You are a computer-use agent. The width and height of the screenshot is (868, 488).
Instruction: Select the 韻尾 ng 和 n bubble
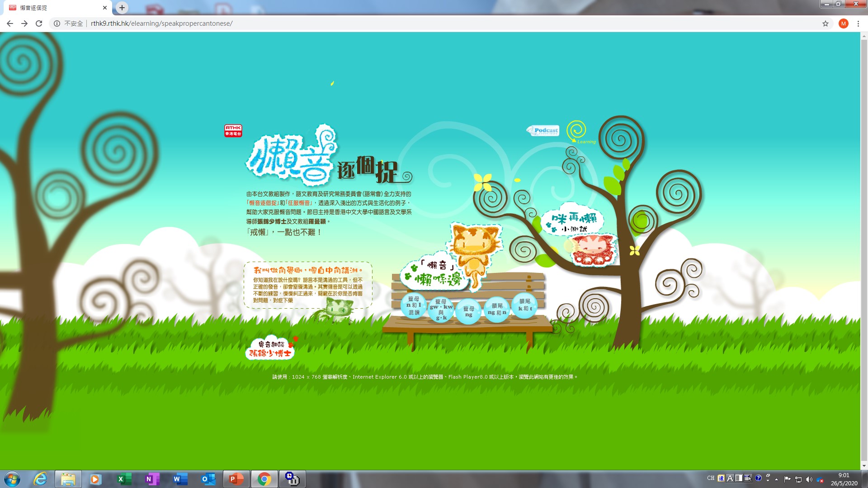tap(497, 310)
